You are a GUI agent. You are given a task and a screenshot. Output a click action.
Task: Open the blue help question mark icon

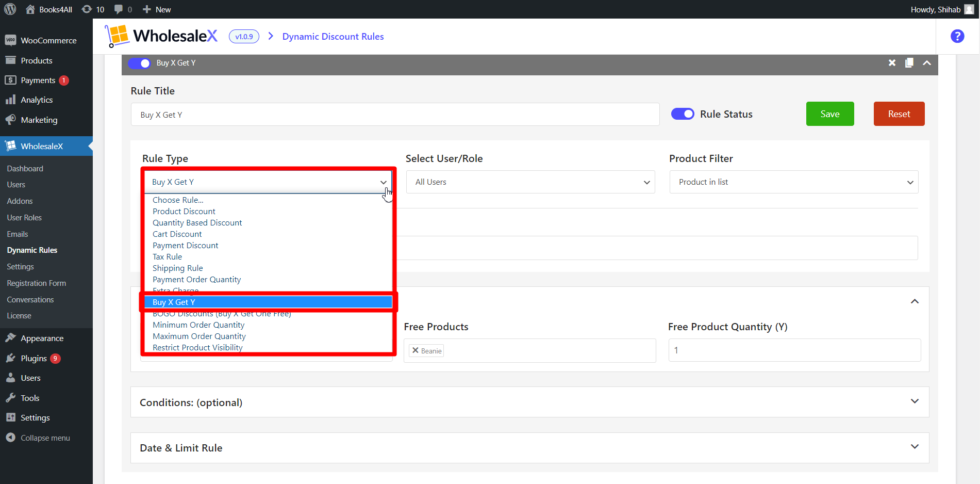coord(957,36)
